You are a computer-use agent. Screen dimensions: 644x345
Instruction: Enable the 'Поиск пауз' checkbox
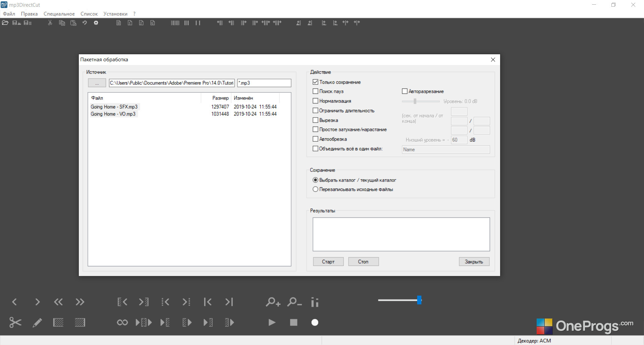[315, 91]
